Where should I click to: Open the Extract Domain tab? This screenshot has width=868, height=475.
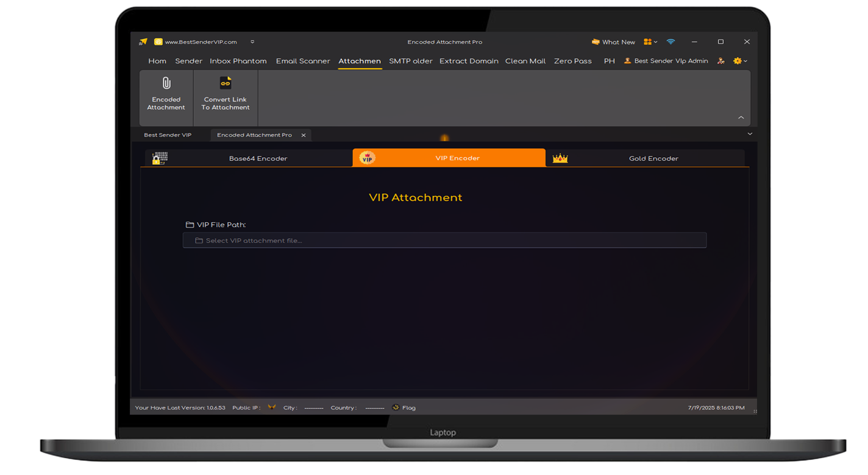[469, 61]
